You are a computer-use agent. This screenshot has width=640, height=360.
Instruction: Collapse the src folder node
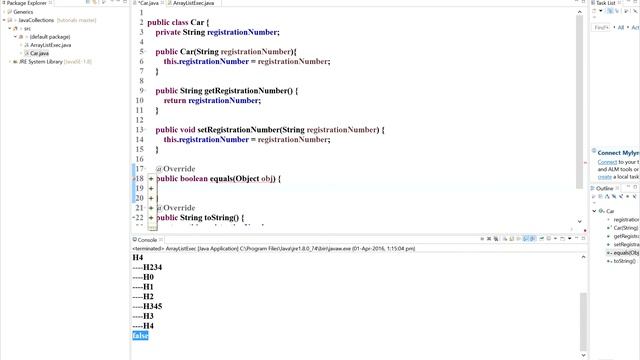10,29
